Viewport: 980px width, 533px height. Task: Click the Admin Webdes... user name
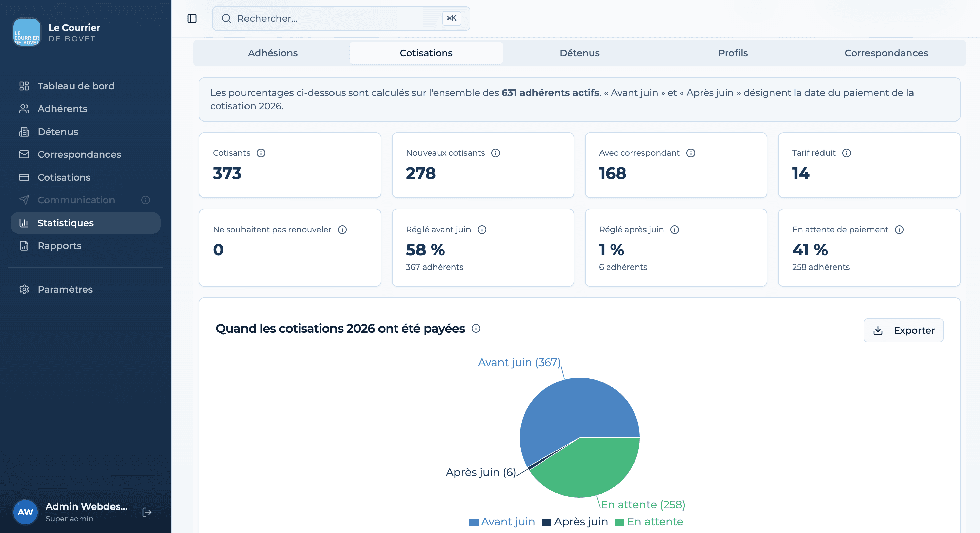86,506
